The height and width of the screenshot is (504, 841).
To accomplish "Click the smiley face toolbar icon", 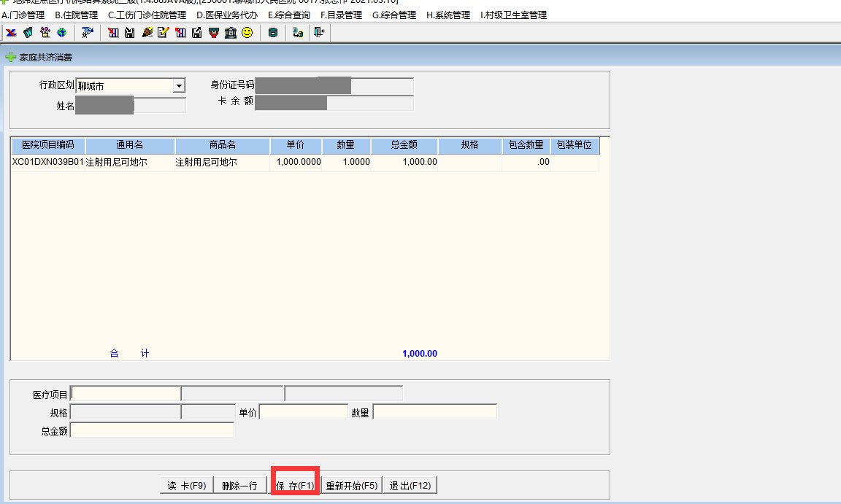I will pos(247,33).
